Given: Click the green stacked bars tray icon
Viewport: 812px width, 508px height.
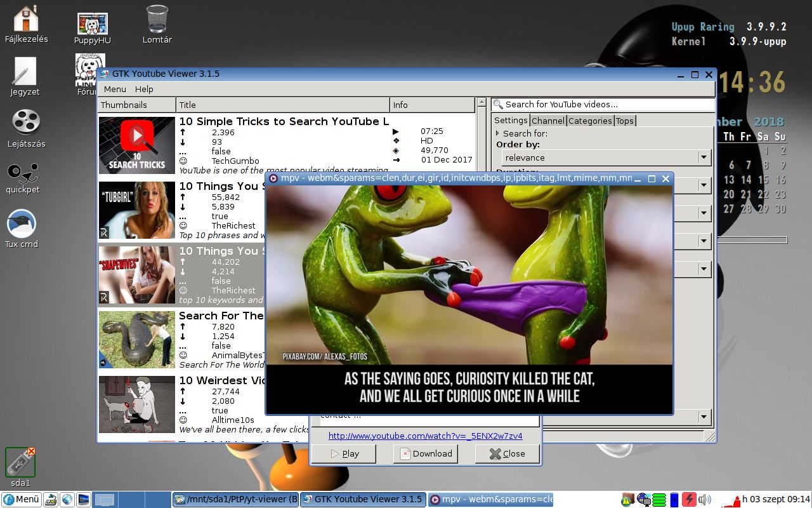Looking at the screenshot, I should [x=659, y=500].
